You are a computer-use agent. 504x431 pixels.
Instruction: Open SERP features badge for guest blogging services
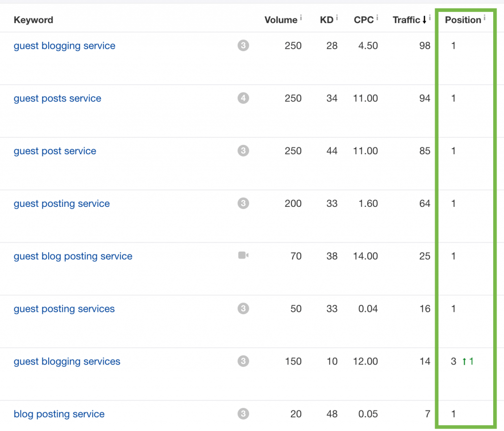243,361
